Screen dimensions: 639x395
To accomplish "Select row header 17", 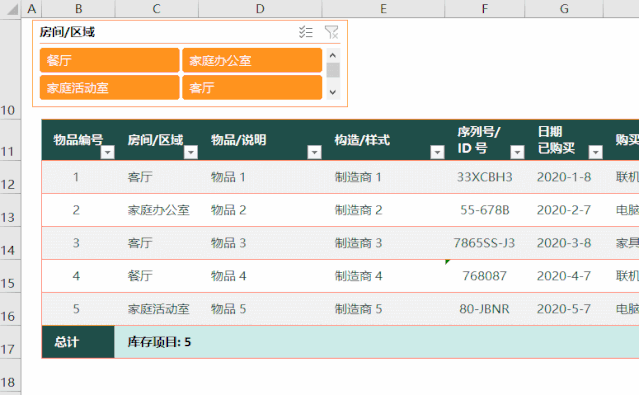I will pyautogui.click(x=10, y=342).
